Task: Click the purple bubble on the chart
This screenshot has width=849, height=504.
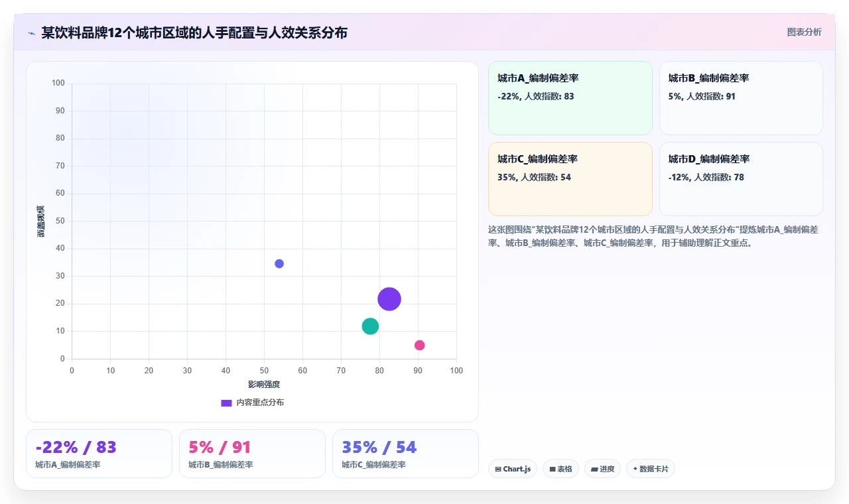Action: pos(389,299)
